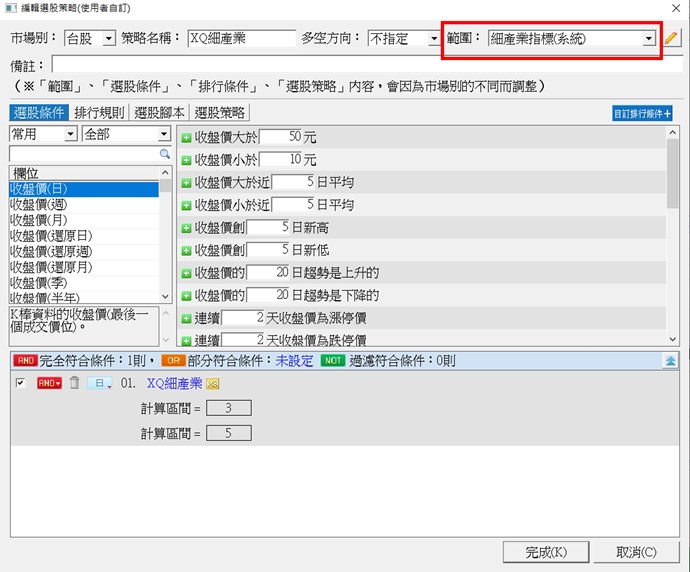Click the condition list vertical scrollbar thumb
Screen dimensions: 690x572
click(x=672, y=173)
